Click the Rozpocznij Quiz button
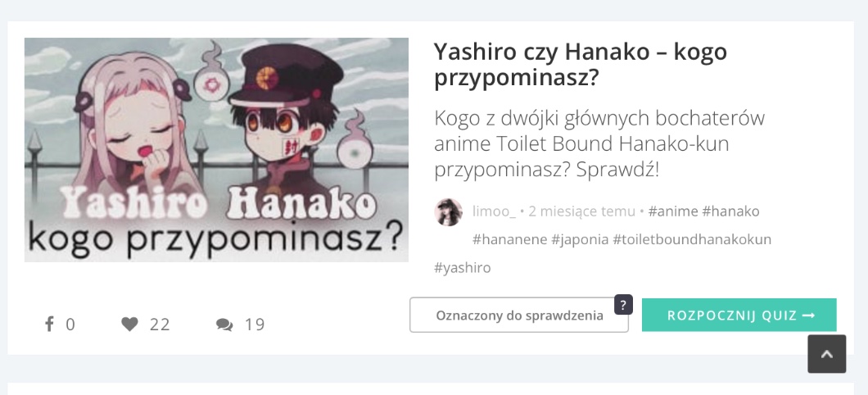This screenshot has width=868, height=395. tap(739, 315)
